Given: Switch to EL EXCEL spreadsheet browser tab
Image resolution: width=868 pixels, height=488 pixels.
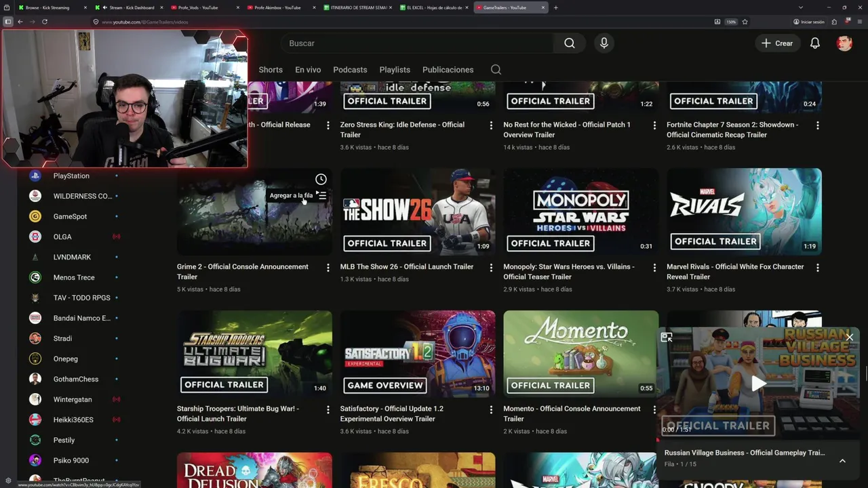Looking at the screenshot, I should point(434,7).
